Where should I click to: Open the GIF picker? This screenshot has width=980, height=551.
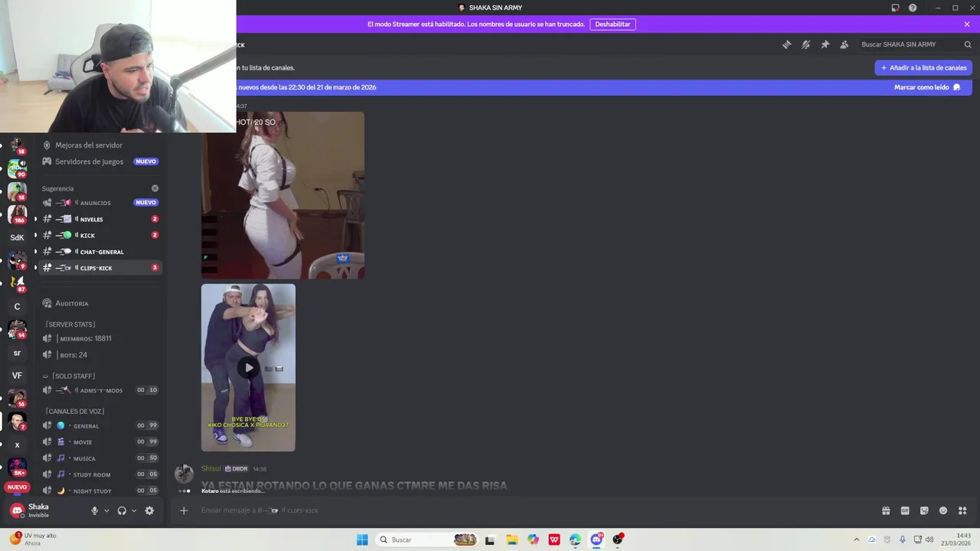[x=905, y=510]
